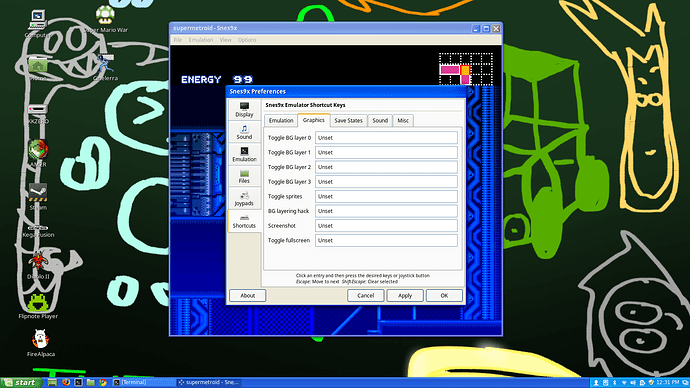Open the network Wi-Fi tray icon
The image size is (690, 388).
pos(624,383)
